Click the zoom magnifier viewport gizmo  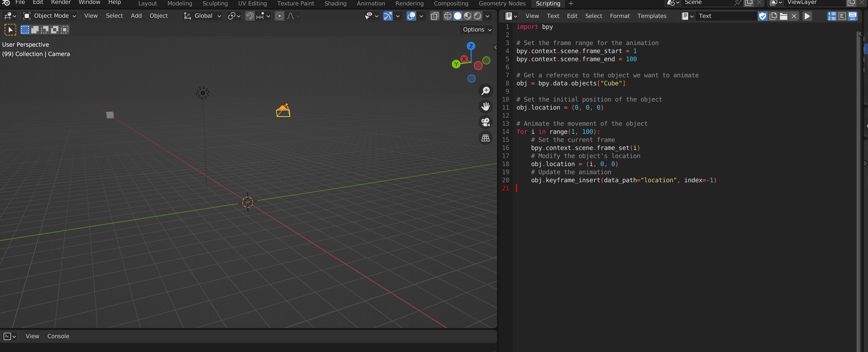[x=485, y=91]
